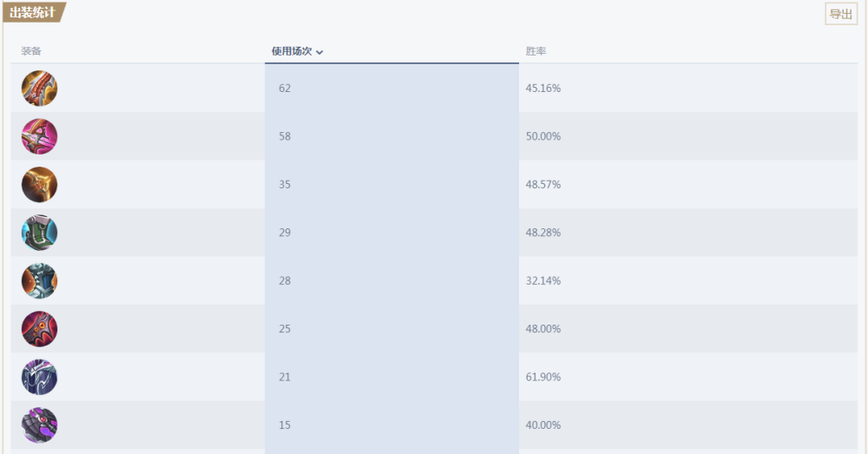Click the 32.14% win rate cell
868x454 pixels.
coord(688,280)
